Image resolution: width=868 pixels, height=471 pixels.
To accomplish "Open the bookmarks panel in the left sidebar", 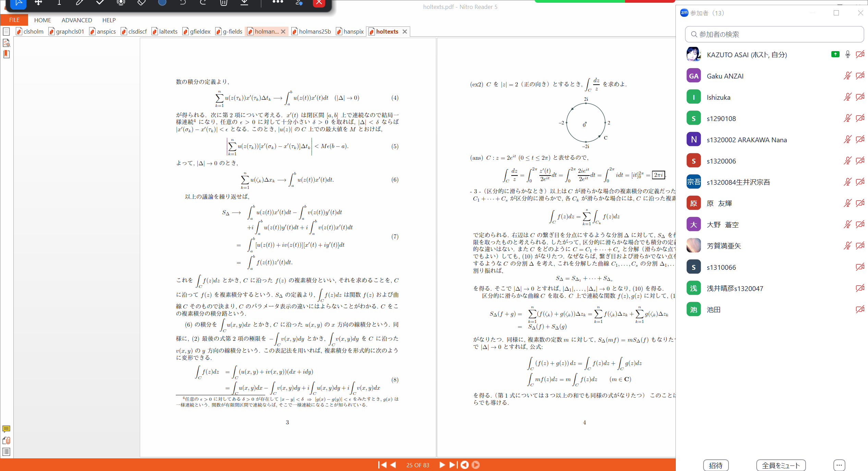I will (6, 54).
